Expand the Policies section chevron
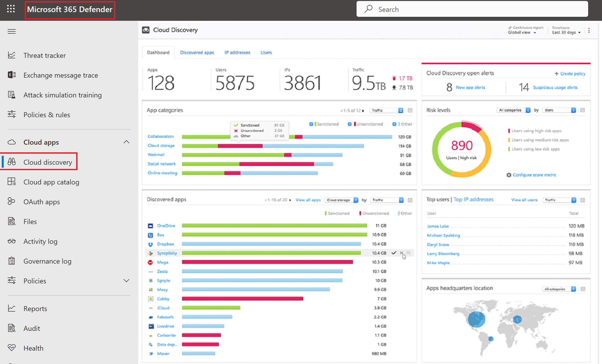The width and height of the screenshot is (602, 364). [x=126, y=281]
